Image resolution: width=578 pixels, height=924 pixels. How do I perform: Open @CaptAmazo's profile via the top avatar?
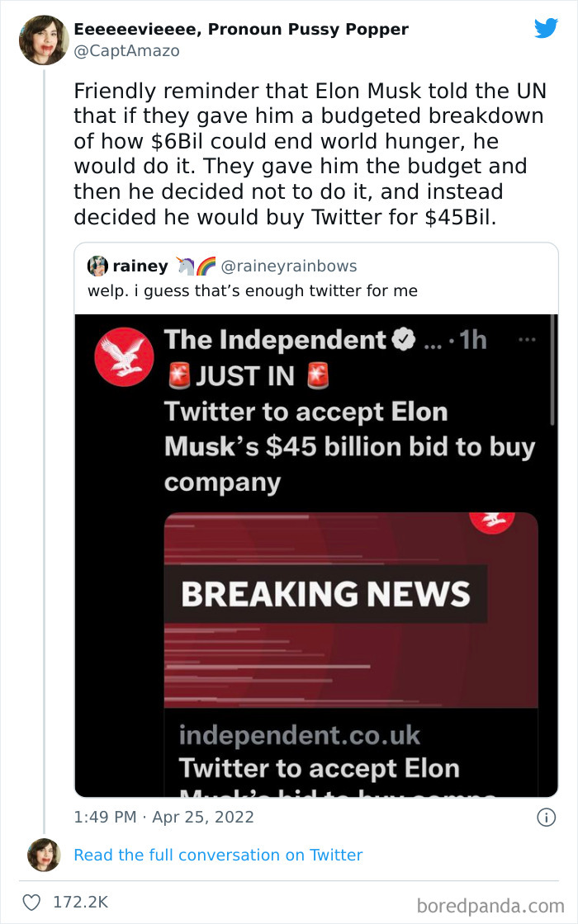pos(44,40)
